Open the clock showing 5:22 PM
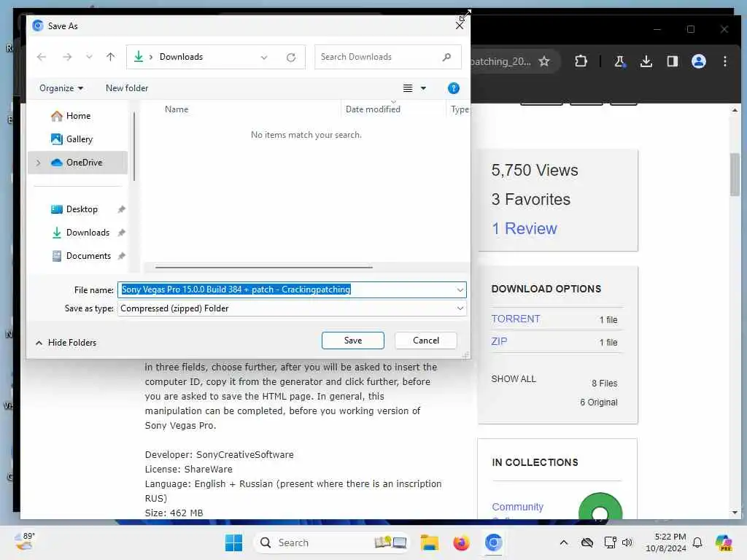The height and width of the screenshot is (560, 747). 665,542
